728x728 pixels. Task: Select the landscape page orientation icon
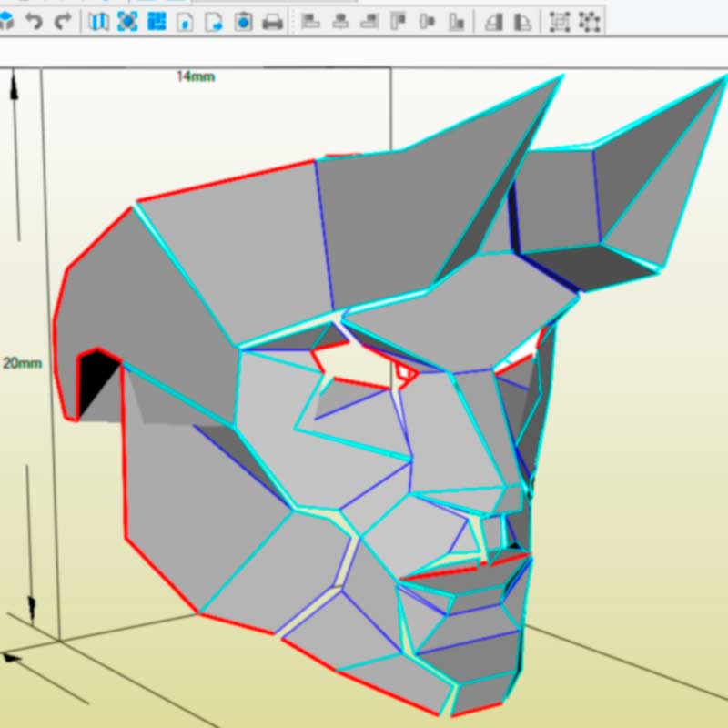coord(214,21)
